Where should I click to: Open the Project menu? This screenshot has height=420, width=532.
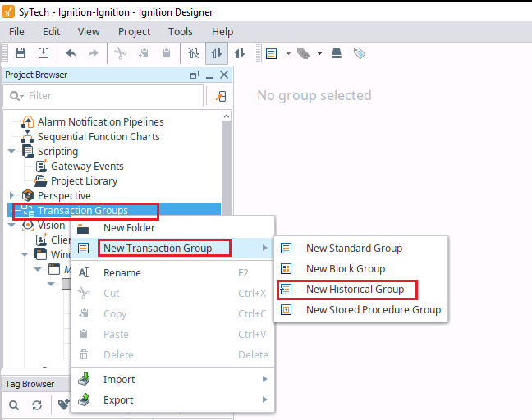point(134,31)
